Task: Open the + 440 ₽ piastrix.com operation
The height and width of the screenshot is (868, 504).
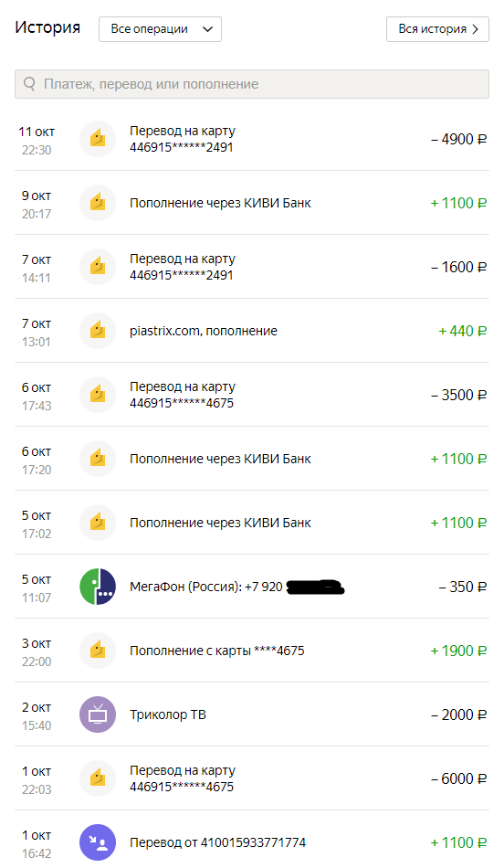Action: click(x=252, y=331)
